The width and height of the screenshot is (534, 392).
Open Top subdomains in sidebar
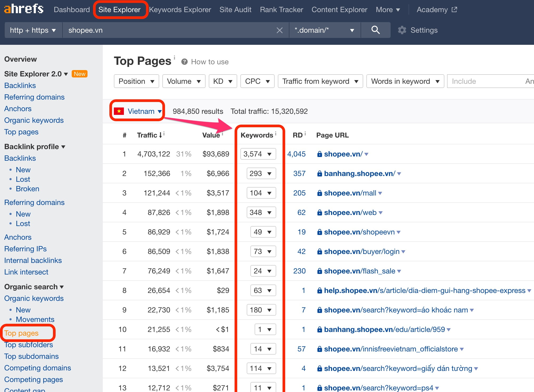[31, 356]
